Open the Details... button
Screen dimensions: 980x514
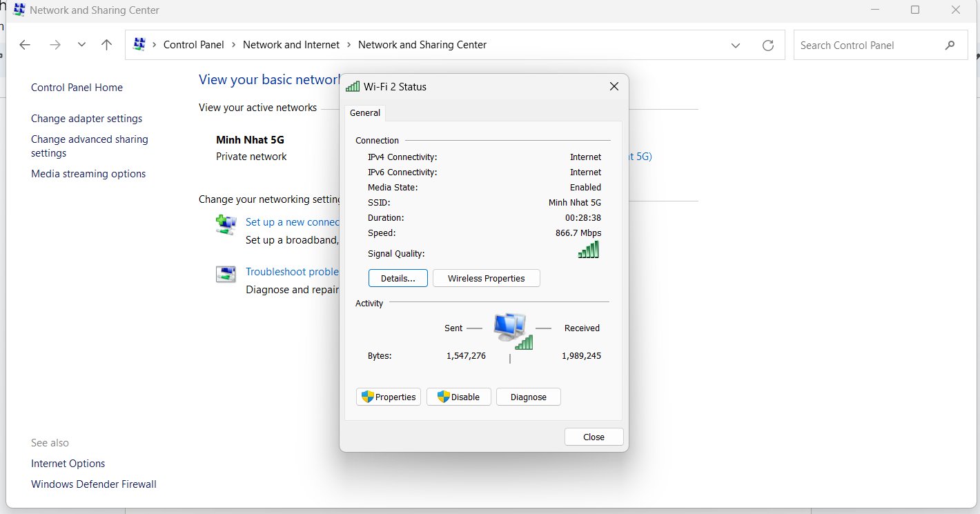click(x=398, y=278)
